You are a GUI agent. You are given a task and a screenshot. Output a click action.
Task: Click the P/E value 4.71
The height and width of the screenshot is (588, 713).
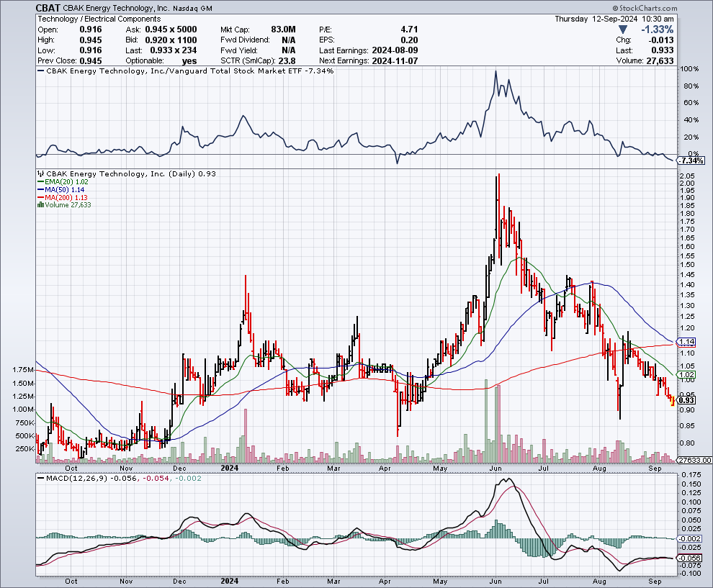[409, 30]
